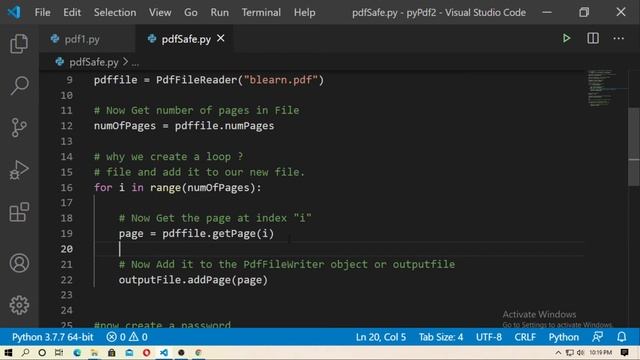Open the Source Control view
This screenshot has height=360, width=640.
click(x=19, y=128)
